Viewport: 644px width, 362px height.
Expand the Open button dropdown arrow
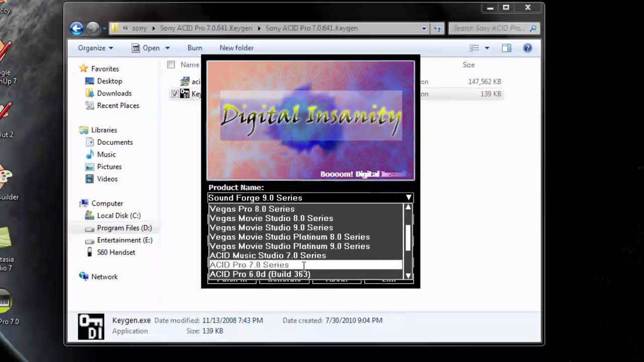tap(168, 48)
